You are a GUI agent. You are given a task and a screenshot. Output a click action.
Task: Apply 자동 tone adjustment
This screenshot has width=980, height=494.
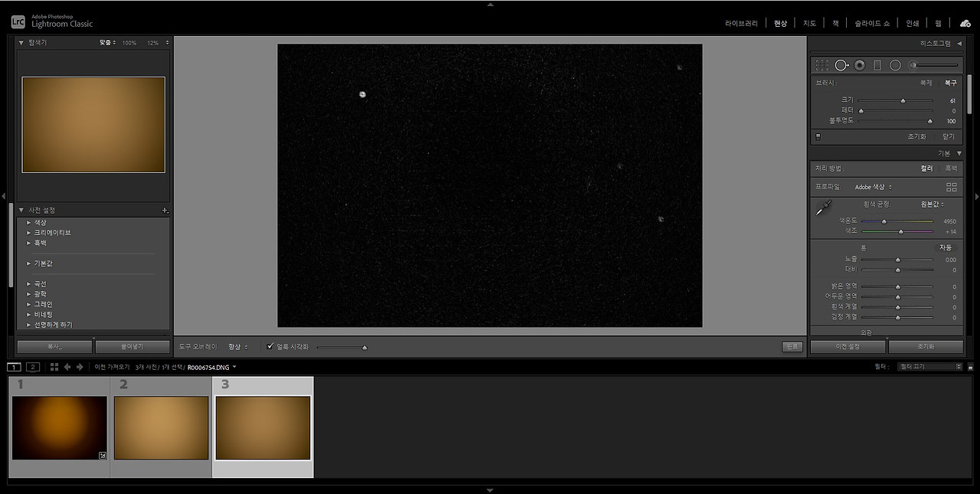click(x=946, y=247)
